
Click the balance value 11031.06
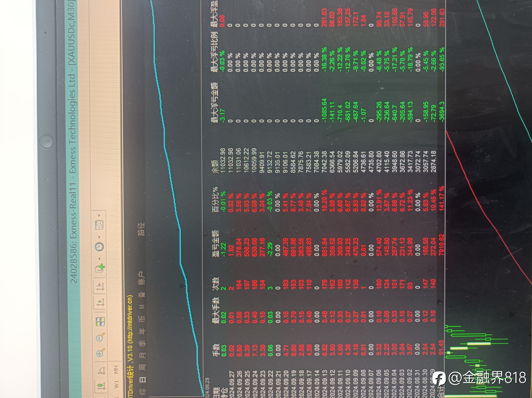(238, 160)
